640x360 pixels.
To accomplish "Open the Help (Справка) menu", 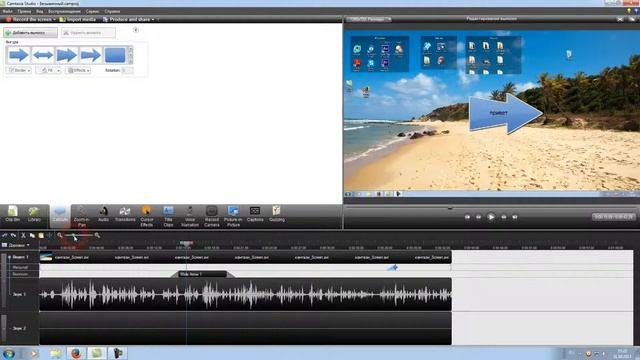I will (x=112, y=11).
